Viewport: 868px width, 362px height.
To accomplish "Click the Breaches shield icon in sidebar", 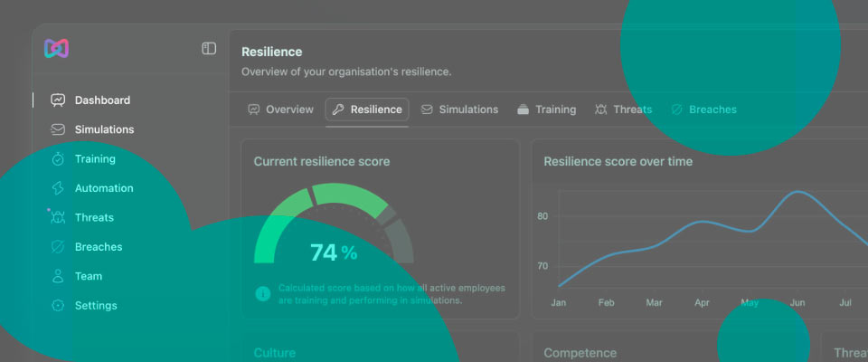I will (58, 247).
